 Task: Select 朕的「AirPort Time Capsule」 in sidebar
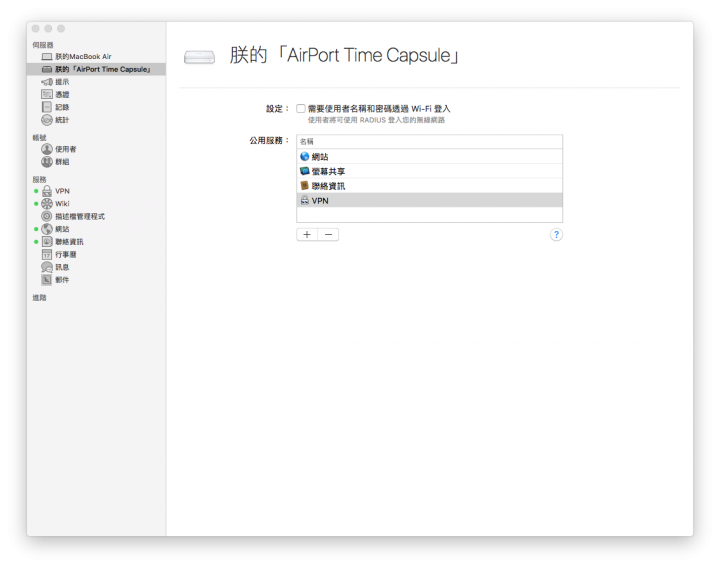tap(96, 69)
